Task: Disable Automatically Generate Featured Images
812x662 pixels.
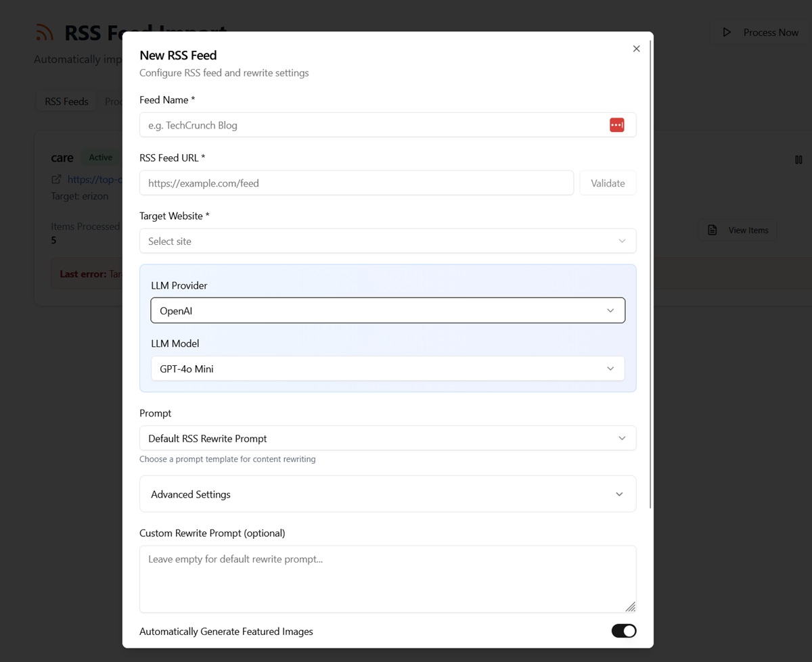Action: tap(623, 630)
